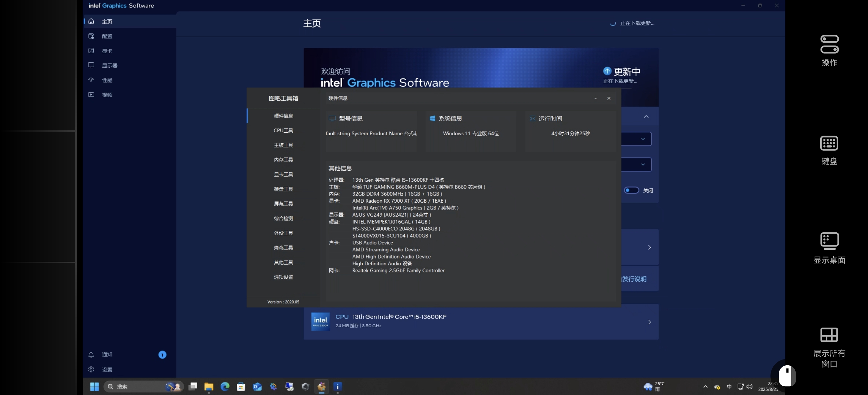Image resolution: width=868 pixels, height=395 pixels.
Task: Toggle the 关闭 switch on
Action: pos(631,190)
